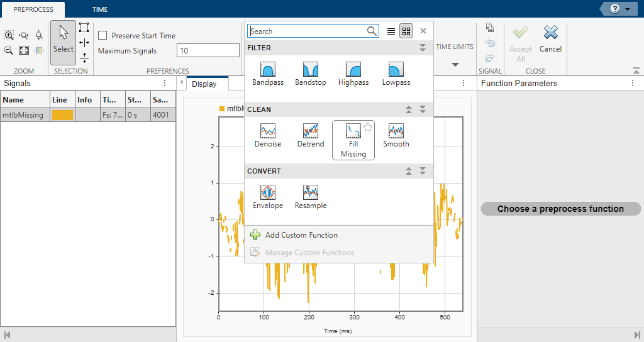Collapse the toolstrip ribbon
This screenshot has height=342, width=644.
[636, 70]
